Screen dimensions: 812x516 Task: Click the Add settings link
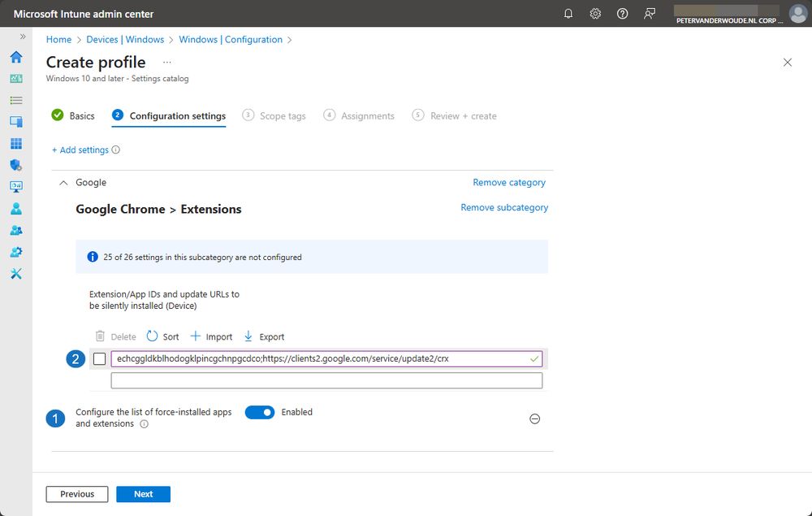point(80,150)
